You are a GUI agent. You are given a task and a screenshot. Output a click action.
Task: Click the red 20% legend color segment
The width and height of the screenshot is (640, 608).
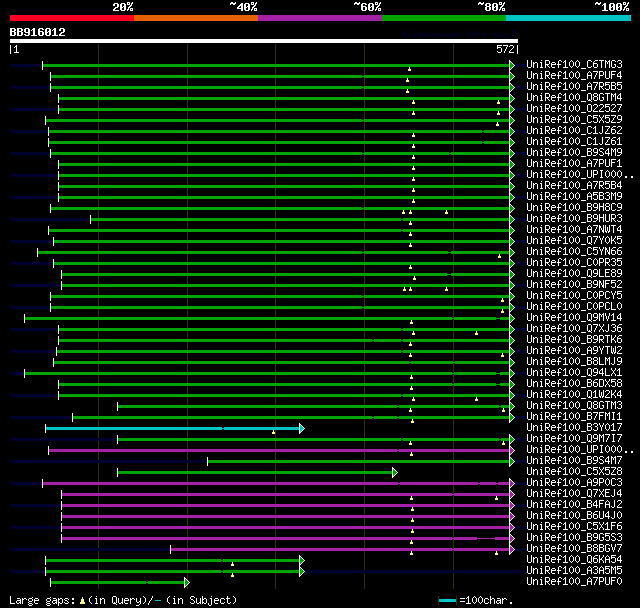pos(72,18)
